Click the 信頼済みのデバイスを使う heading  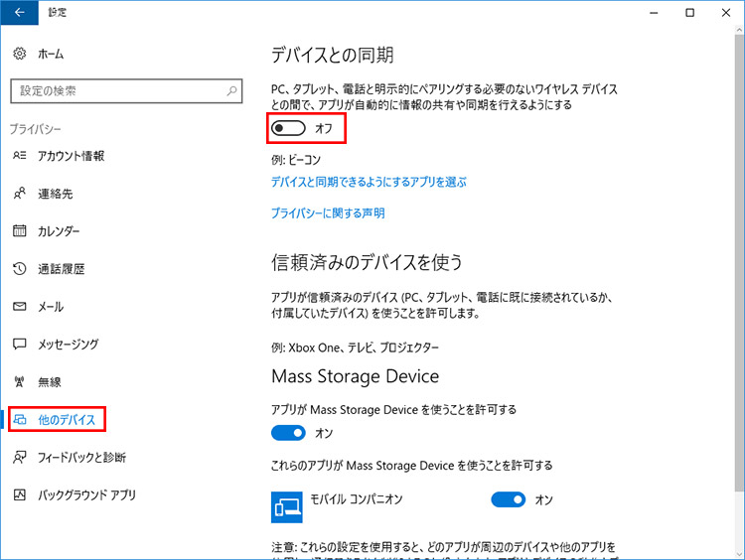[x=367, y=262]
